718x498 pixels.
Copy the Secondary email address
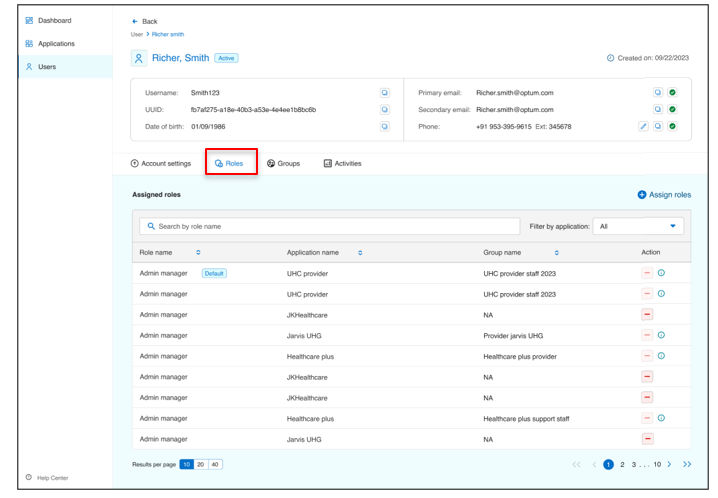coord(658,109)
